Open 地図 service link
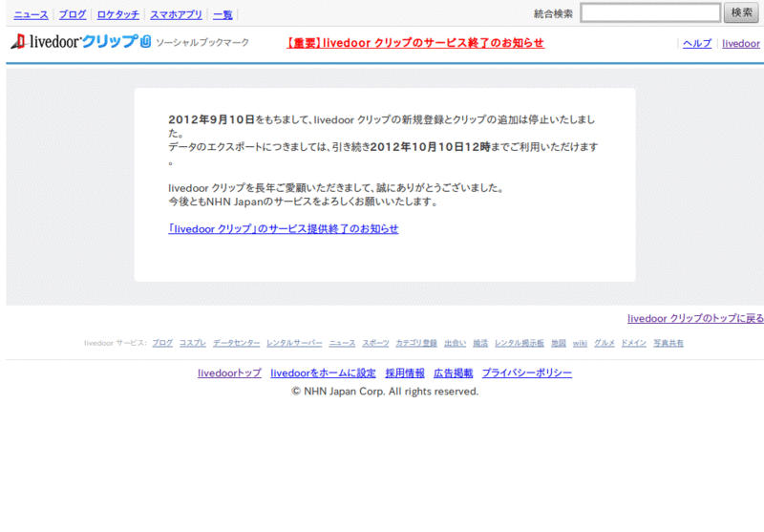The height and width of the screenshot is (532, 764). coord(559,343)
